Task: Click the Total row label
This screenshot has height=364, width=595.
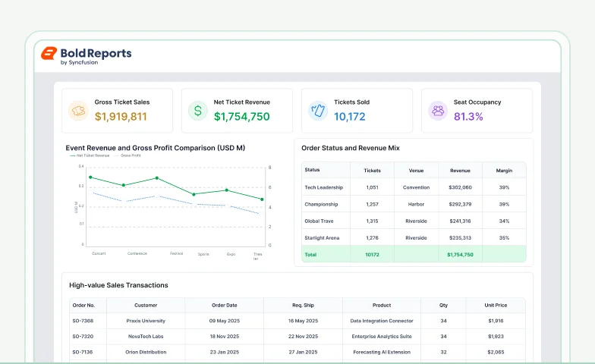Action: tap(310, 255)
